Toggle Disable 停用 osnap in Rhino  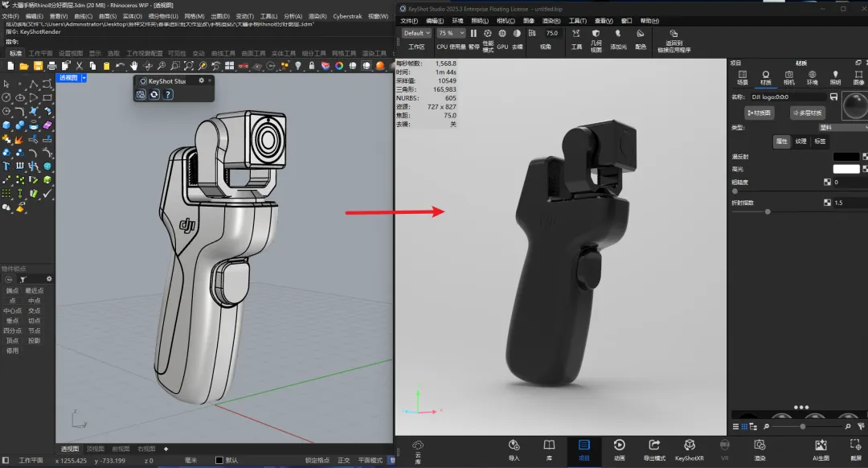[12, 351]
